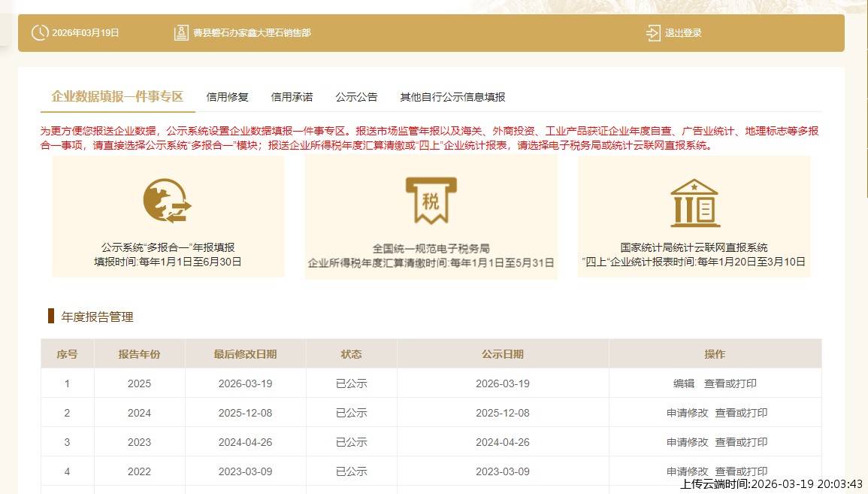Click the clock icon next to date
This screenshot has width=868, height=494.
[x=39, y=33]
